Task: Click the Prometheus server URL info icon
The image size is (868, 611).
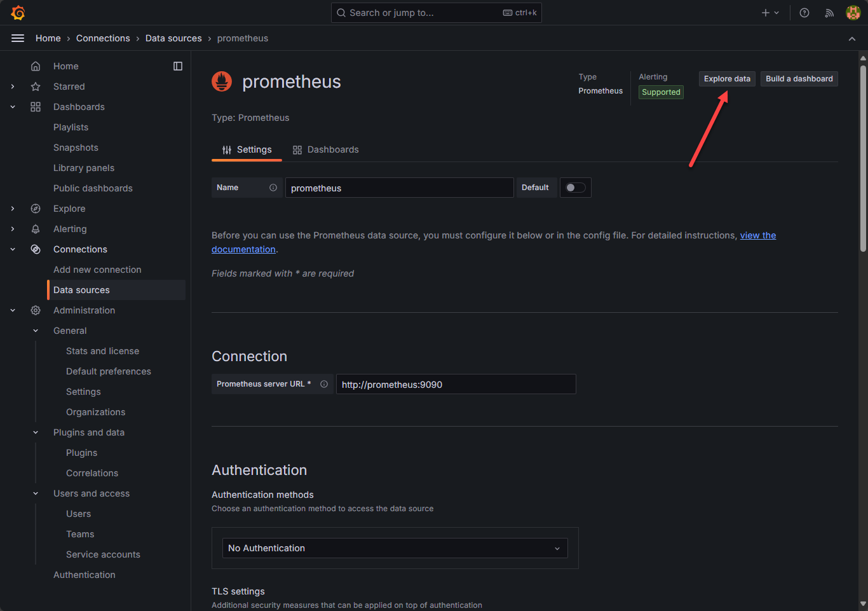Action: point(324,384)
